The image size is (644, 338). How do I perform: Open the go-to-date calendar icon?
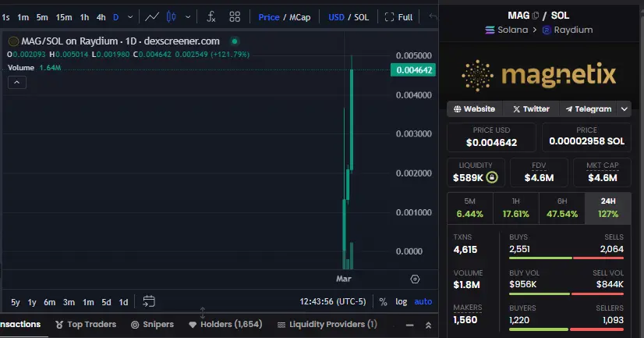coord(149,301)
